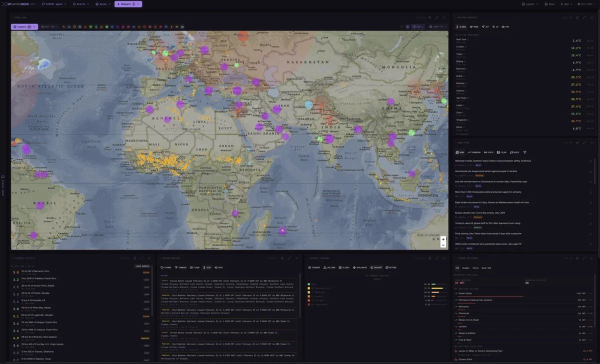Show the UV layer in Weather Monitor
Viewport: 600px width, 364px height.
point(495,26)
